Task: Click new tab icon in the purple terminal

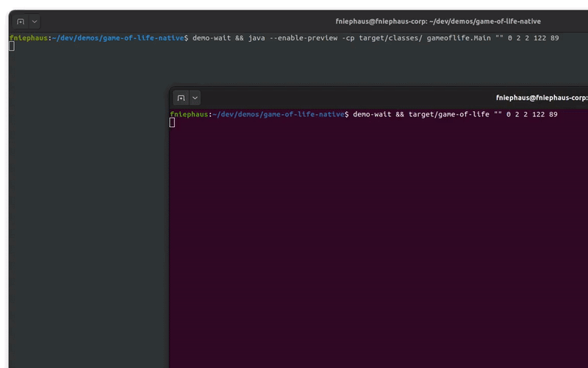Action: click(x=181, y=98)
